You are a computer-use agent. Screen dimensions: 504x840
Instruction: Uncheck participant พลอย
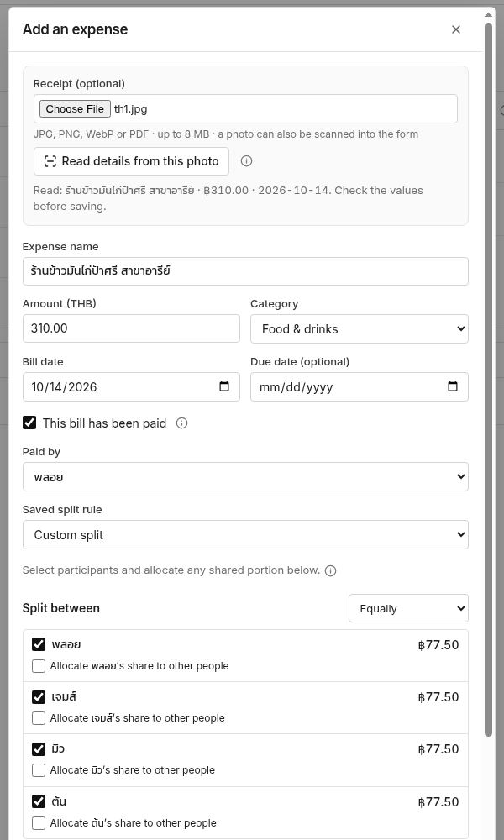[39, 644]
